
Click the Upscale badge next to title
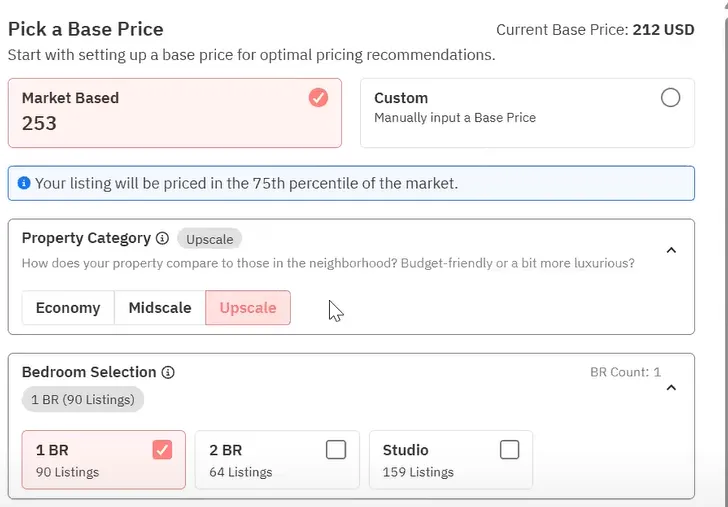[x=209, y=239]
